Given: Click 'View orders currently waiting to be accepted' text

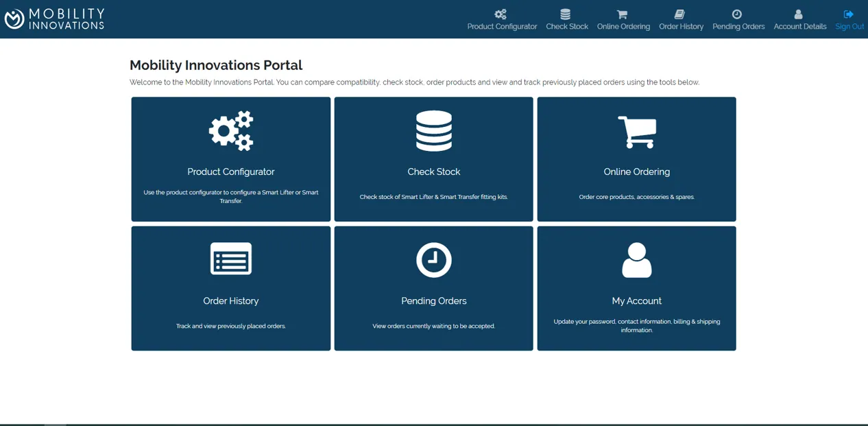Looking at the screenshot, I should pyautogui.click(x=434, y=326).
